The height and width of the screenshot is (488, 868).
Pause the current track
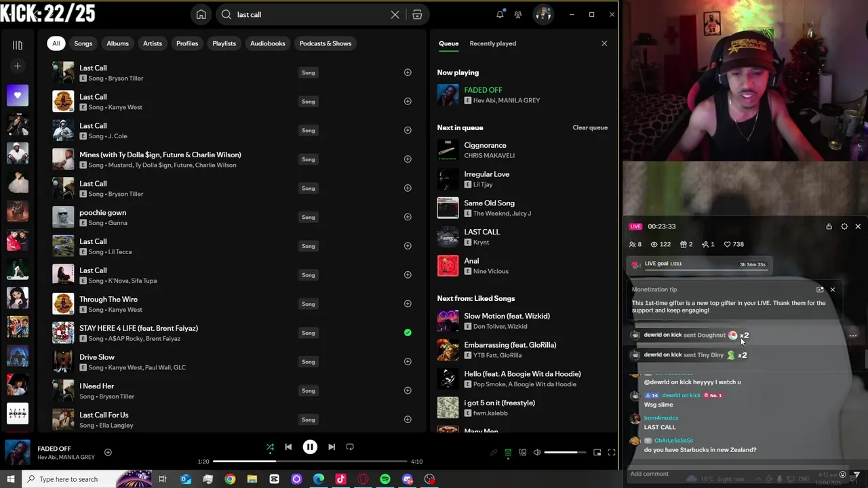[x=310, y=447]
